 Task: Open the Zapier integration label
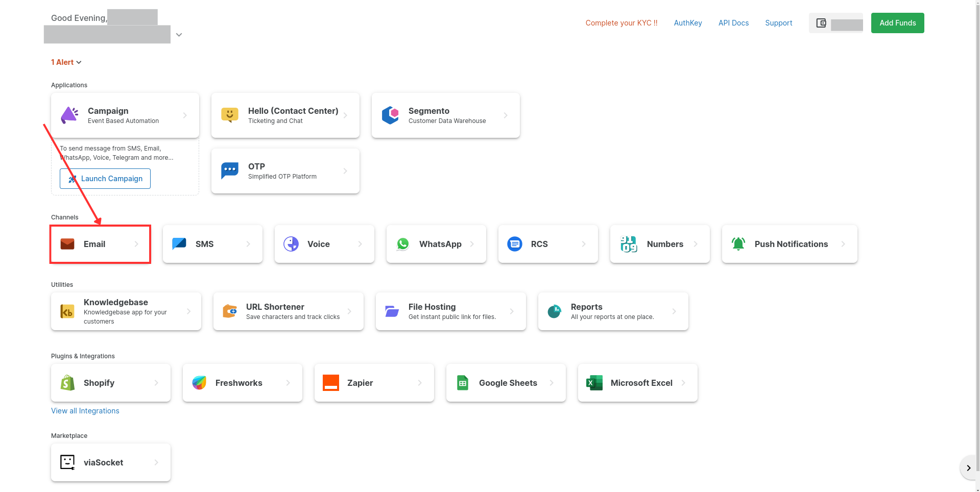pos(360,383)
